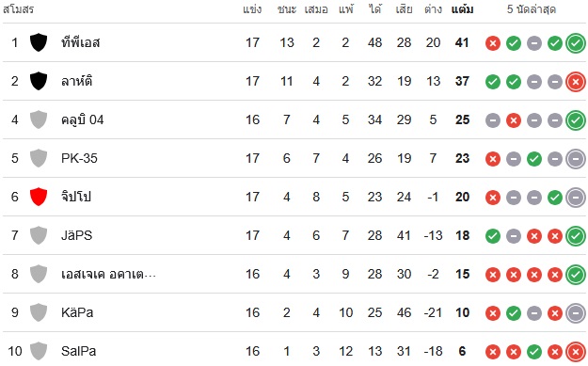The height and width of the screenshot is (366, 588).
Task: Click the gray shield logo of PK-35
Action: tap(39, 158)
